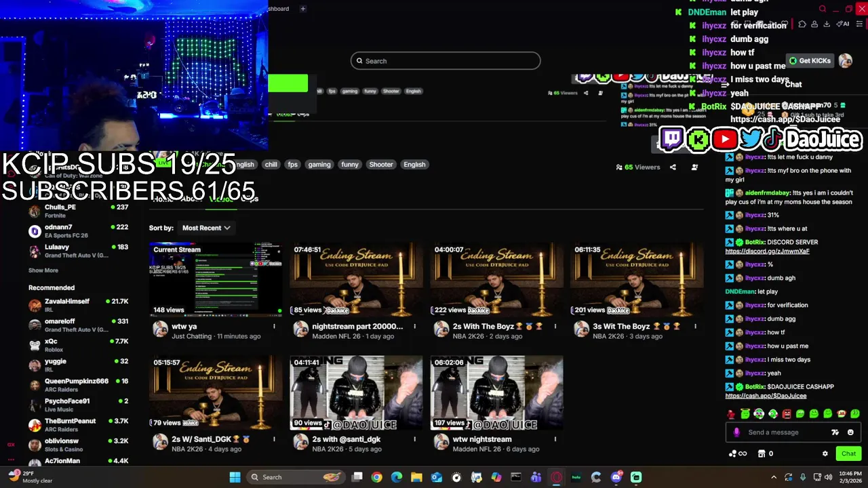
Task: Open Windows Start menu
Action: click(x=235, y=477)
